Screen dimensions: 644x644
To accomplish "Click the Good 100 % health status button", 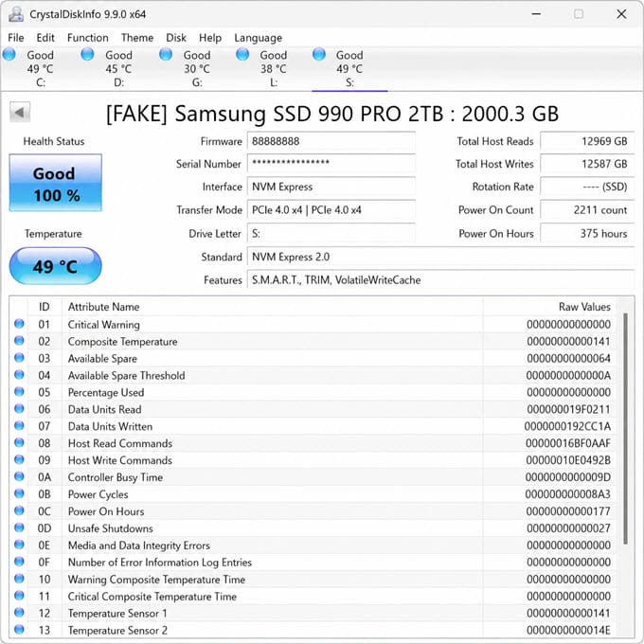I will pyautogui.click(x=56, y=183).
